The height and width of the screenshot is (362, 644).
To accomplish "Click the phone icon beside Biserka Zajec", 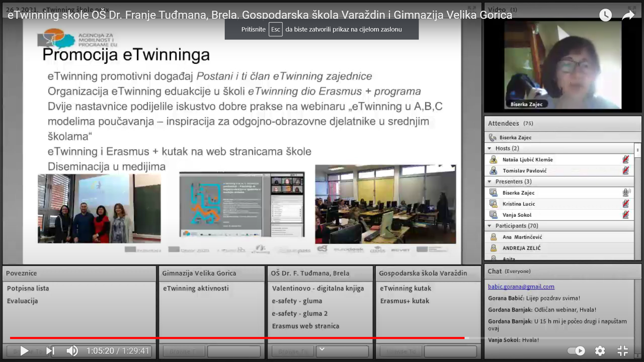I will [x=492, y=137].
